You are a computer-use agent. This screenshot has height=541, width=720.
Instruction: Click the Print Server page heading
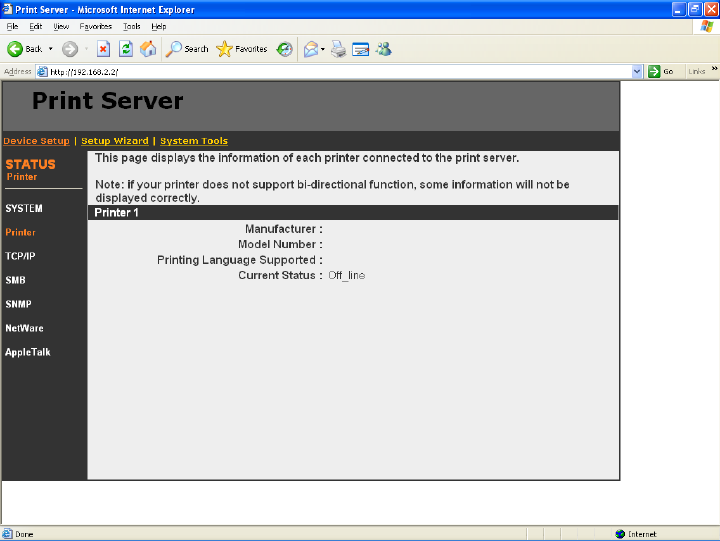[x=108, y=101]
